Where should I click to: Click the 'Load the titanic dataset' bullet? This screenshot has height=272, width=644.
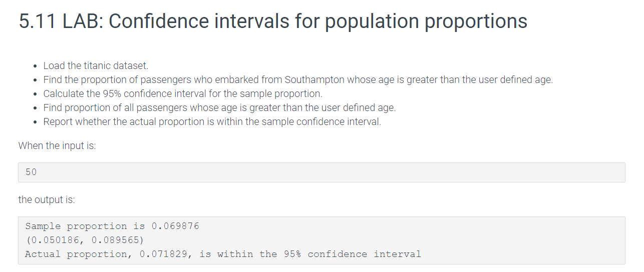(96, 65)
